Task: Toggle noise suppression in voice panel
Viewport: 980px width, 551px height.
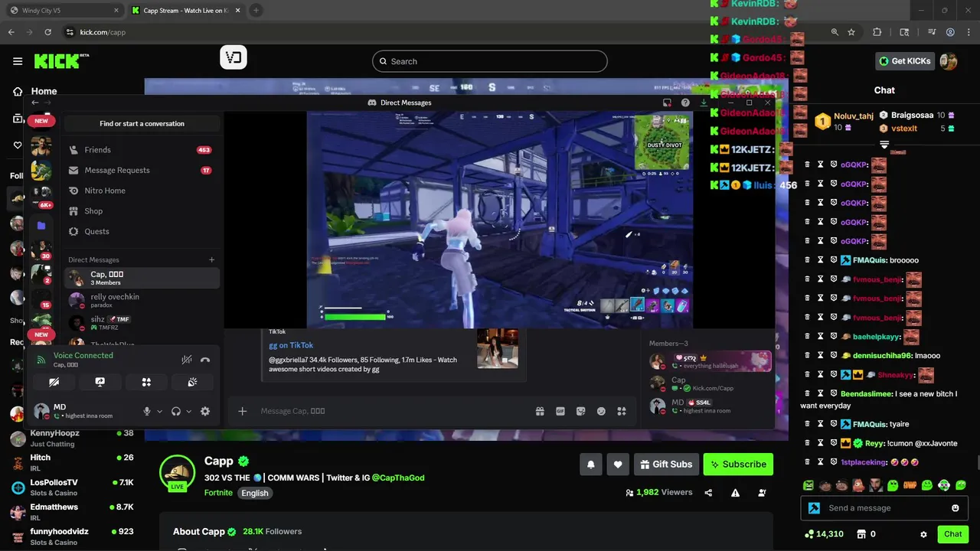Action: pos(186,360)
